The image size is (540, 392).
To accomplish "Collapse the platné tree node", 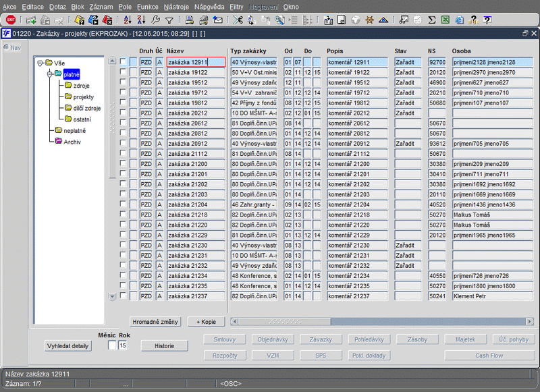I will click(50, 75).
